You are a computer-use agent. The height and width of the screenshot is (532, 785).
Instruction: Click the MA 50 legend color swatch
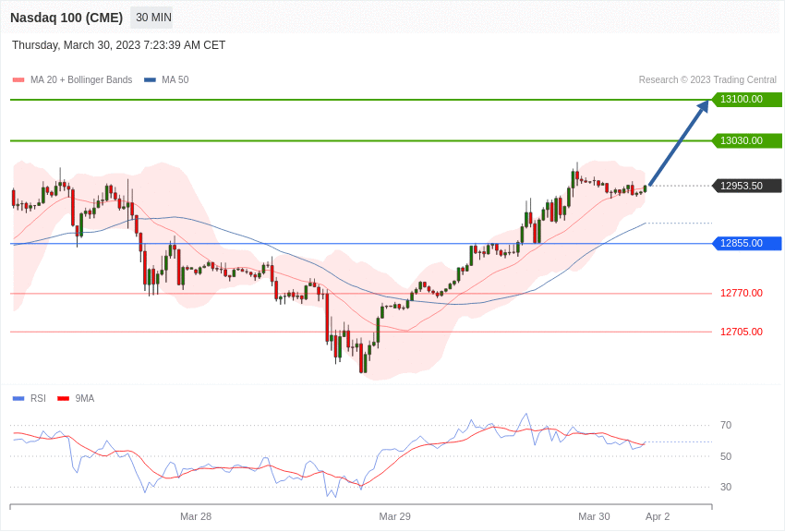[150, 80]
